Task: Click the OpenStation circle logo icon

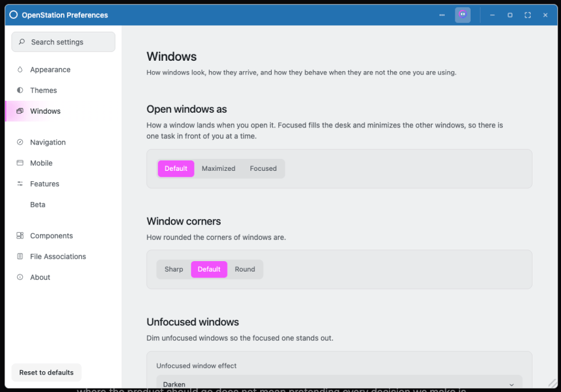Action: click(14, 15)
